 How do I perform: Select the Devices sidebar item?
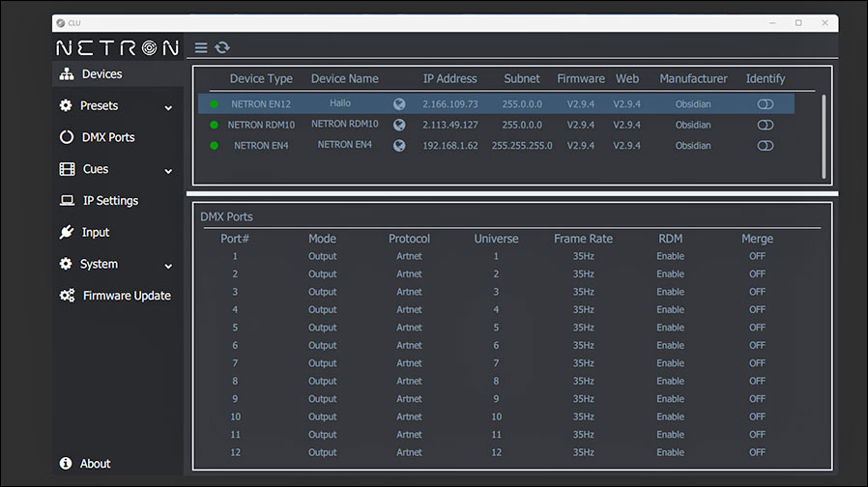pyautogui.click(x=101, y=74)
